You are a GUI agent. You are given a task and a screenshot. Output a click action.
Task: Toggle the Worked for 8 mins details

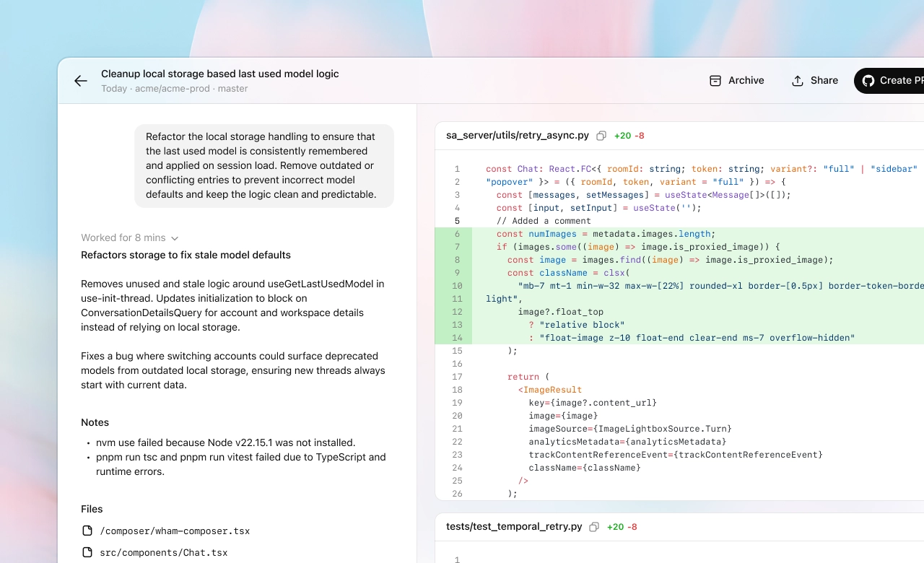[123, 237]
